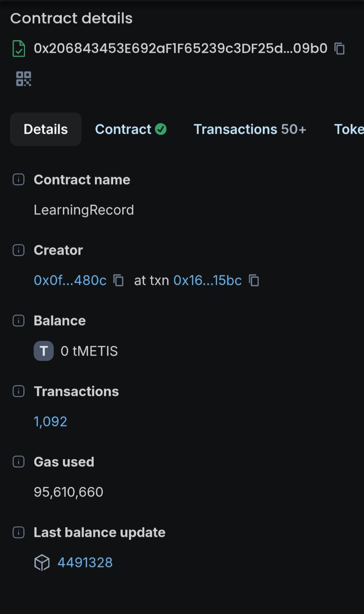This screenshot has width=364, height=614.
Task: Open the Transactions 50+ tab
Action: coord(249,130)
